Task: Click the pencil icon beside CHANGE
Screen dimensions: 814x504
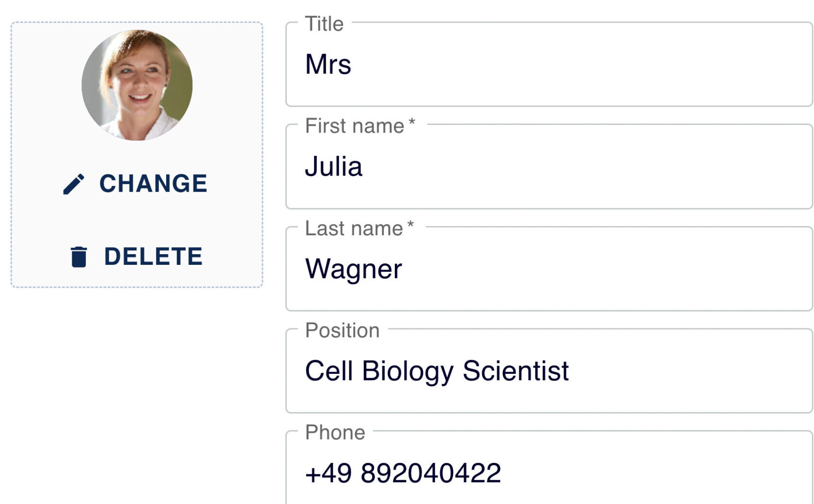Action: [74, 184]
